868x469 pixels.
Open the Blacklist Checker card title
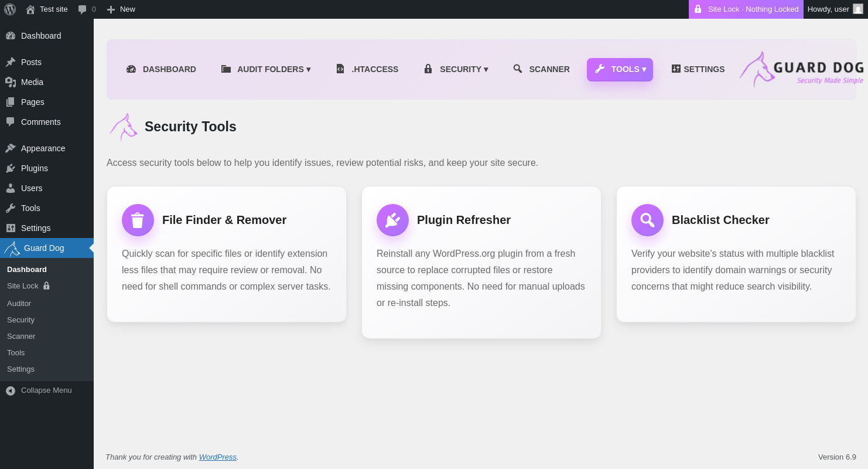pos(720,220)
